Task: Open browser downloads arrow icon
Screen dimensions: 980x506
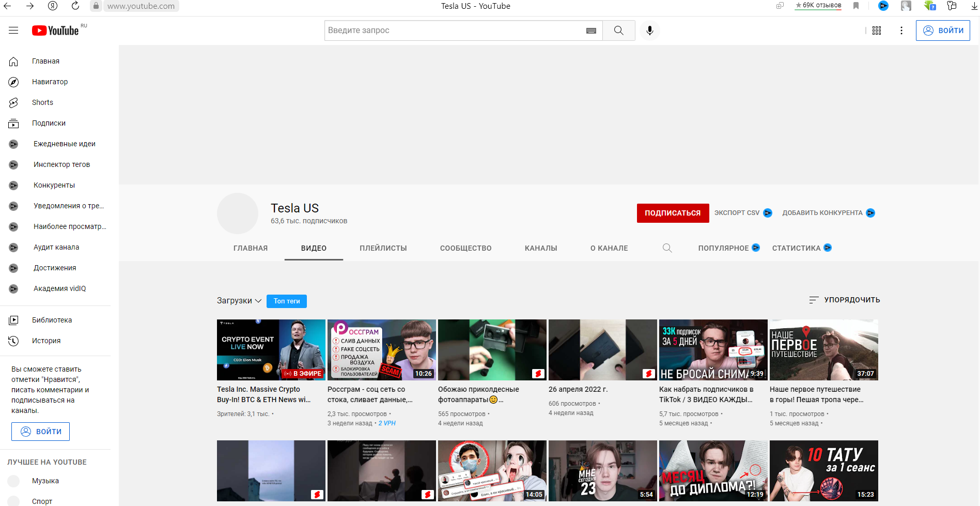Action: click(x=974, y=6)
